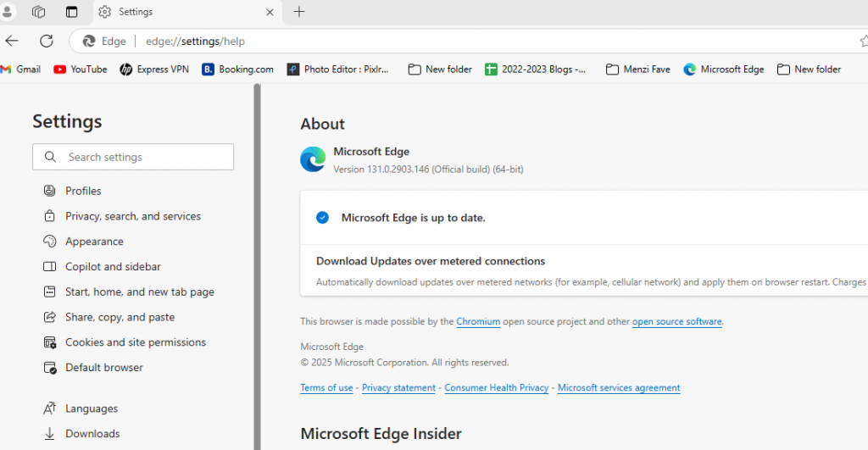The height and width of the screenshot is (450, 868).
Task: Open a new tab with plus button
Action: click(299, 12)
